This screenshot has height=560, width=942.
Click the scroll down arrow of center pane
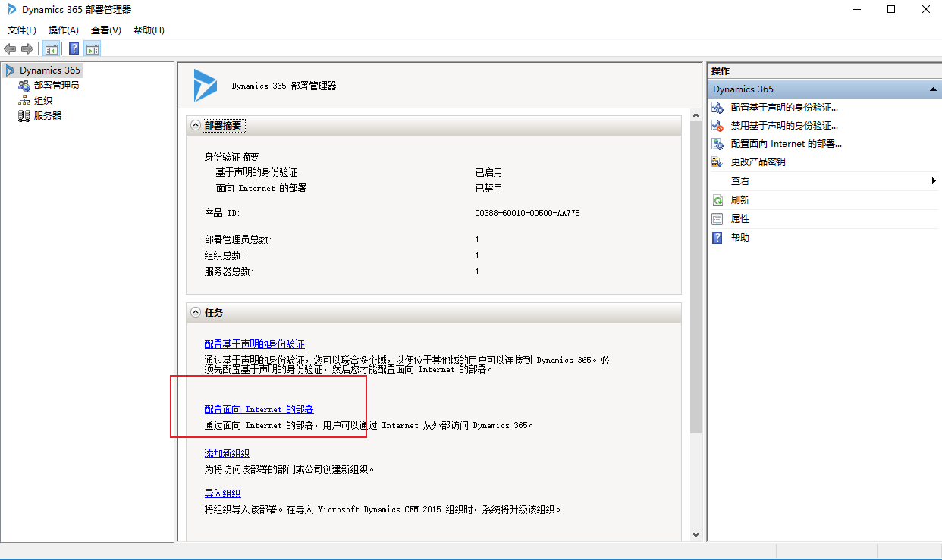pos(696,534)
